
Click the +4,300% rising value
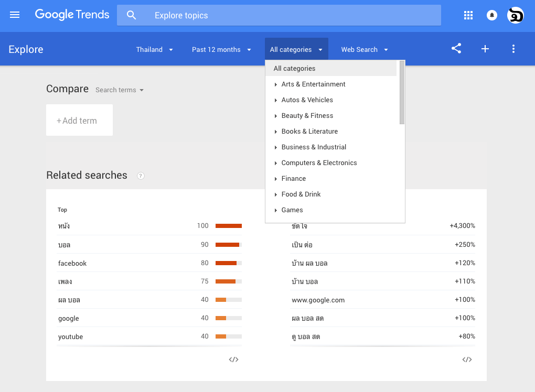462,226
